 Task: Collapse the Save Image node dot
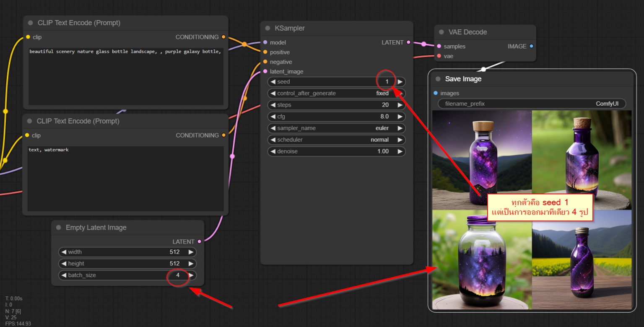coord(438,79)
